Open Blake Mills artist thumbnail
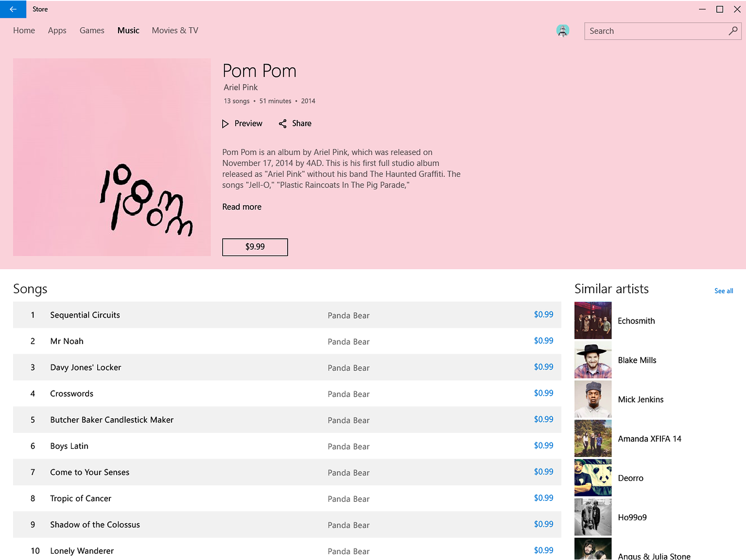Viewport: 746px width, 560px height. coord(593,360)
